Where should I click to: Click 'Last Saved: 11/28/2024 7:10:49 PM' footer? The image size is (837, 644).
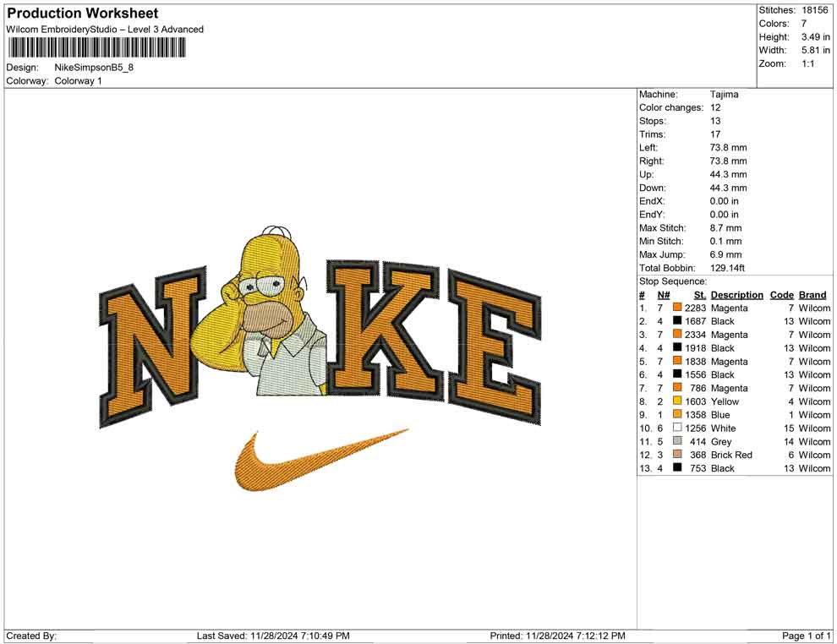pyautogui.click(x=273, y=636)
